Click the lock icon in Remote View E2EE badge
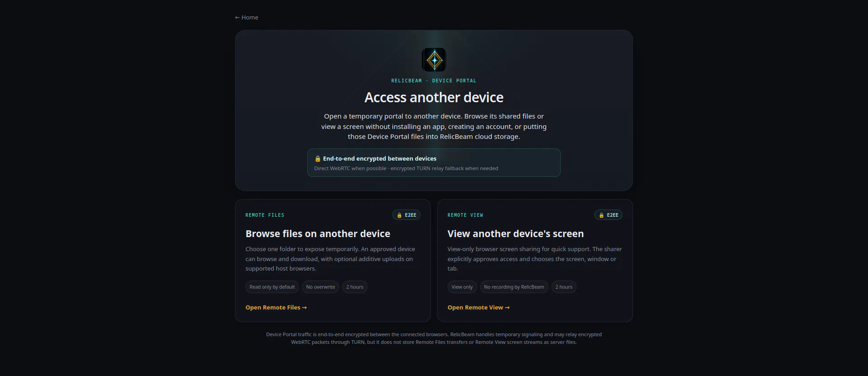The width and height of the screenshot is (868, 376). 601,215
